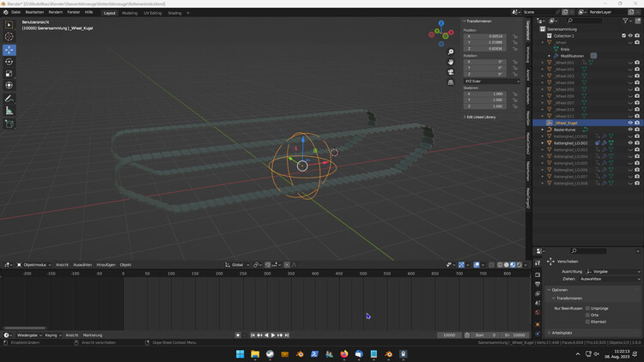Toggle visibility of Kettenglied_LO.002
Viewport: 644px width, 362px height.
point(630,143)
